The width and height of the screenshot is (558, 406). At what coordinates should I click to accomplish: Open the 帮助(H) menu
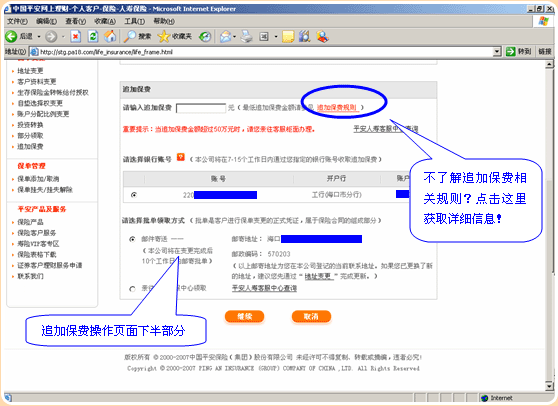[164, 21]
